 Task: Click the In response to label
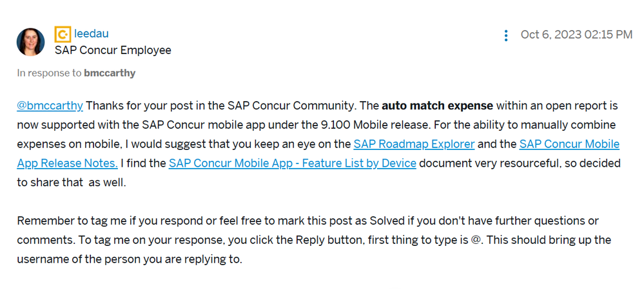click(50, 73)
